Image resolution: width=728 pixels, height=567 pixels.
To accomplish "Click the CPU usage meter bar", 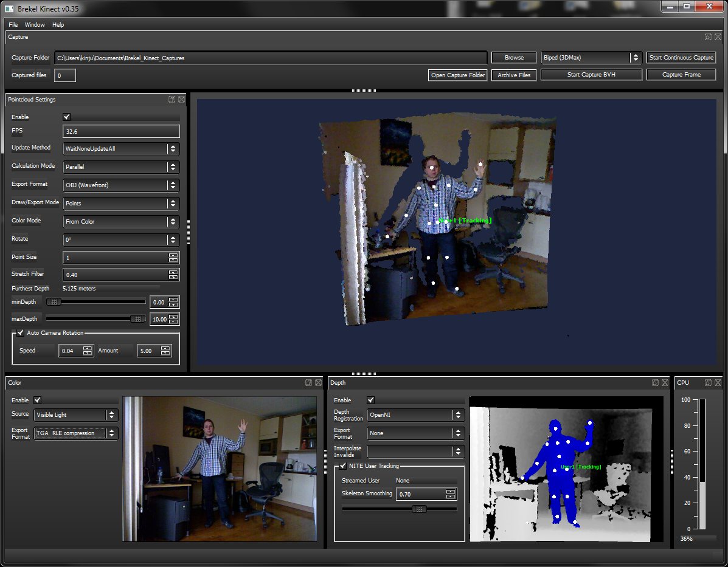I will click(702, 464).
